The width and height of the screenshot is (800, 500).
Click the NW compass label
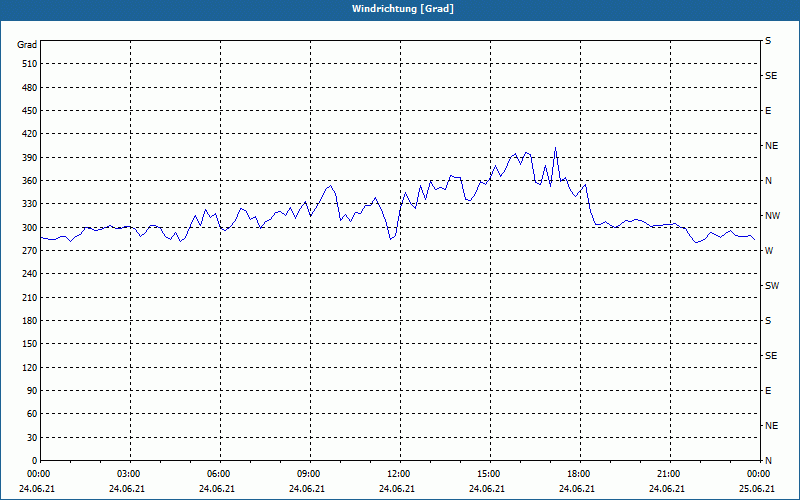pyautogui.click(x=772, y=216)
